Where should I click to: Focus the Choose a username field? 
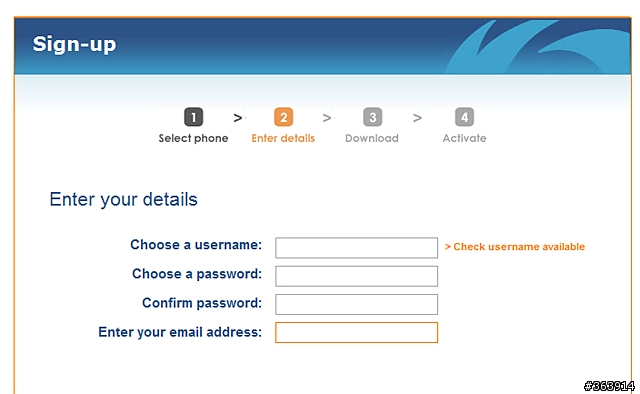tap(356, 248)
